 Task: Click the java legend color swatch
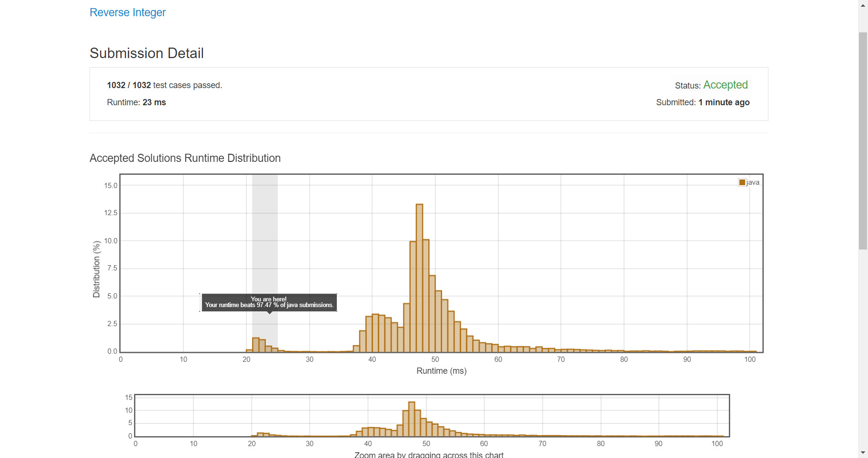click(x=742, y=182)
